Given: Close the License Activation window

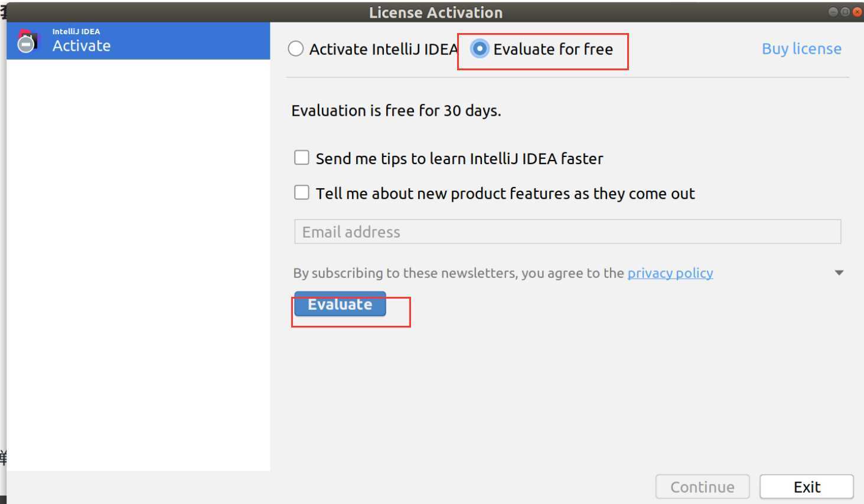Looking at the screenshot, I should pyautogui.click(x=858, y=12).
